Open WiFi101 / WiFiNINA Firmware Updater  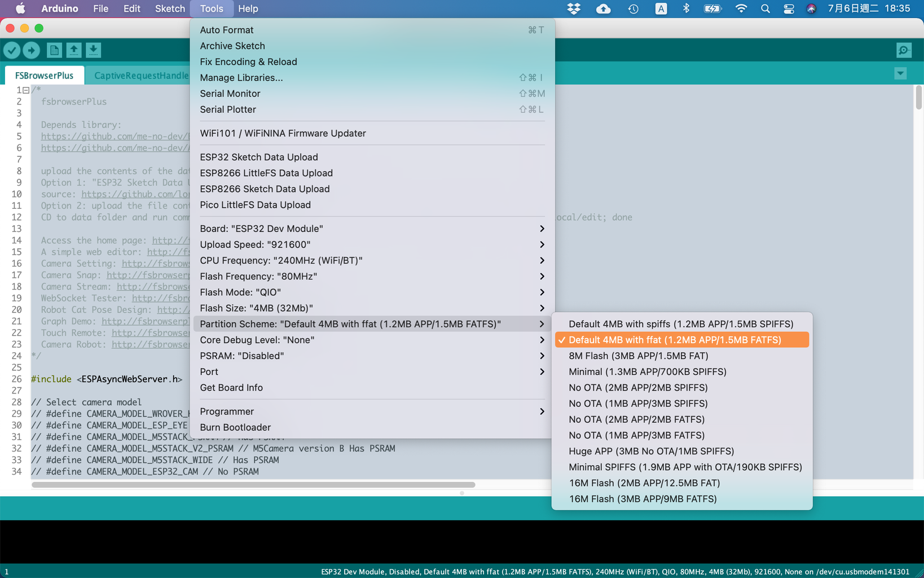coord(372,133)
